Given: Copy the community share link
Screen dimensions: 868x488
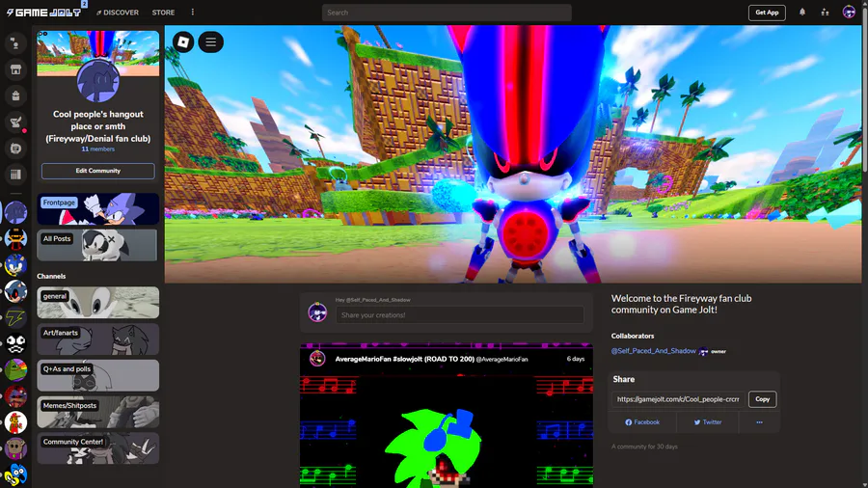Looking at the screenshot, I should (762, 399).
